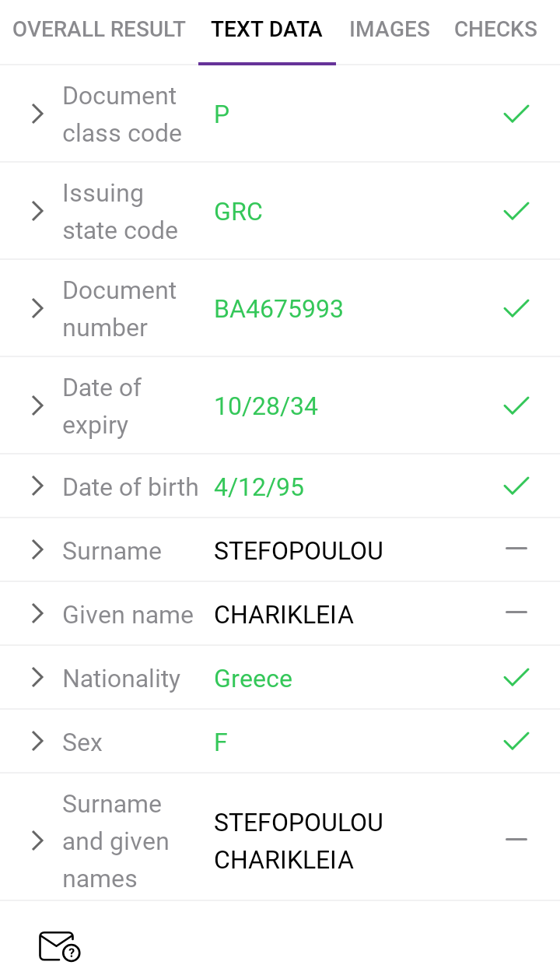Expand the Issuing state code row
The height and width of the screenshot is (979, 560).
(37, 211)
